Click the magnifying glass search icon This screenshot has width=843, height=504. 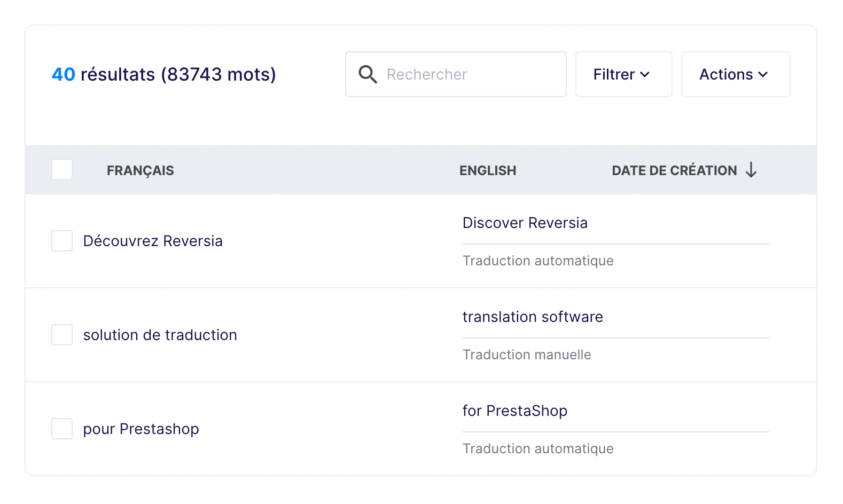(x=368, y=74)
